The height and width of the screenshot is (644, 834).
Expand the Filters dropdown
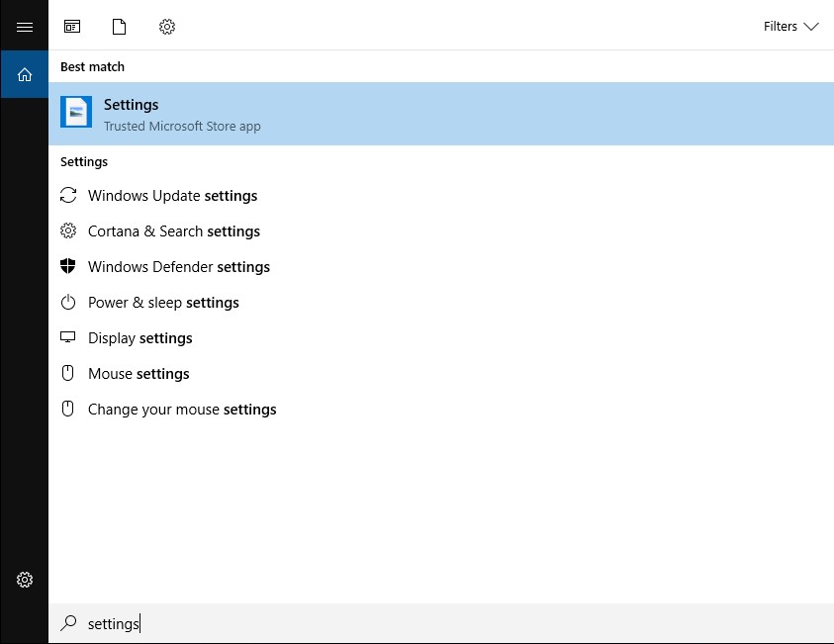click(x=791, y=27)
